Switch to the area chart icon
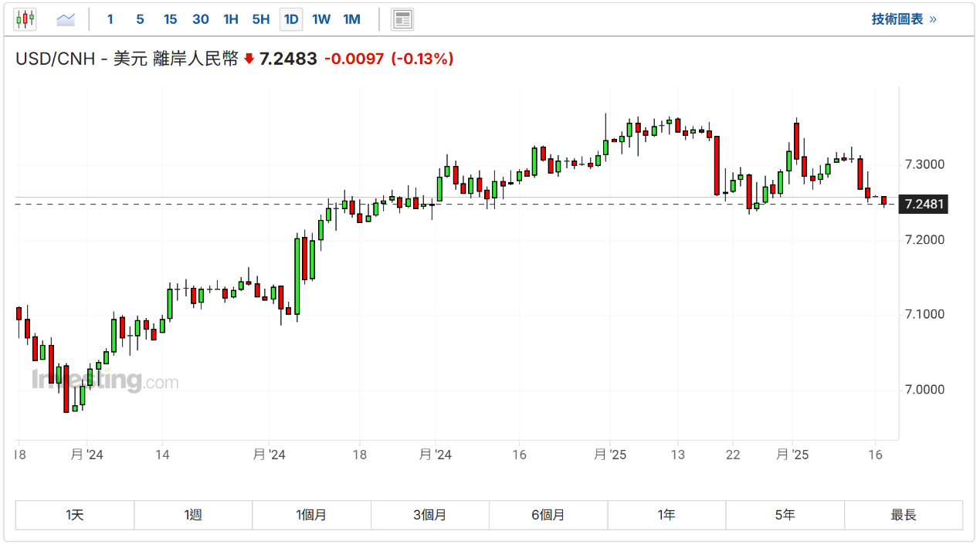Image resolution: width=980 pixels, height=548 pixels. click(66, 19)
